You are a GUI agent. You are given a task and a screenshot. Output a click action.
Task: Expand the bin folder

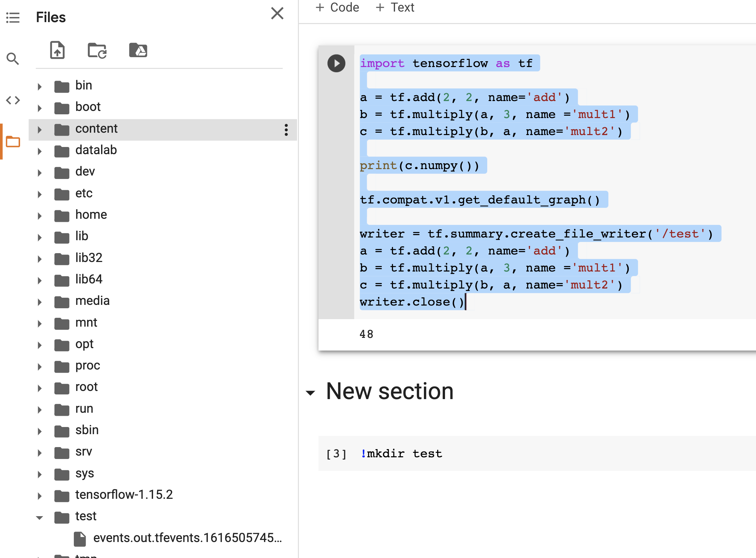coord(39,86)
